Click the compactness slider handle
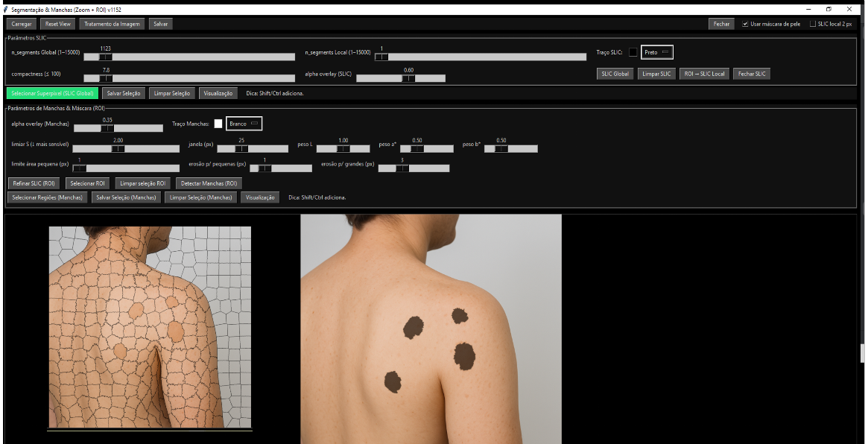The width and height of the screenshot is (868, 444). pyautogui.click(x=106, y=78)
